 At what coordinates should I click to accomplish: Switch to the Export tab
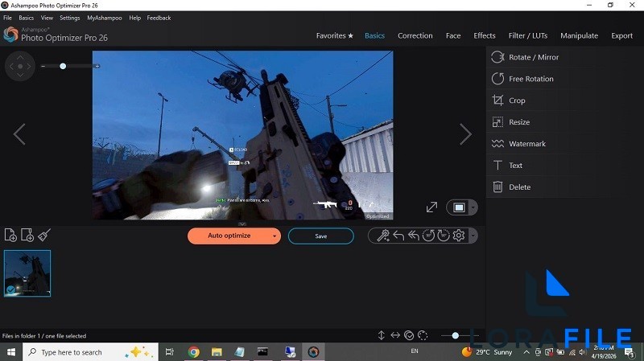[x=621, y=35]
